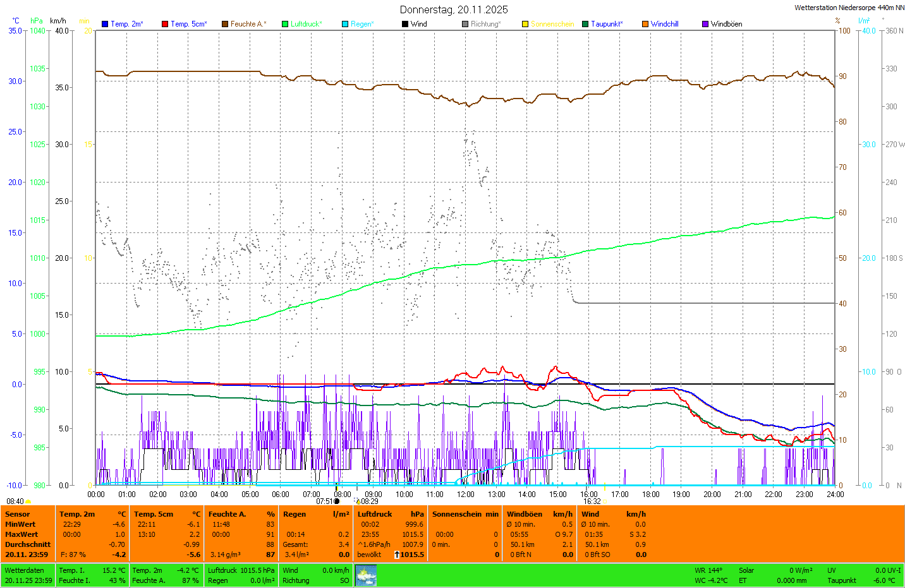Click the Wetterstation Niedersorpe 440m NN label
This screenshot has height=588, width=905.
pyautogui.click(x=849, y=8)
